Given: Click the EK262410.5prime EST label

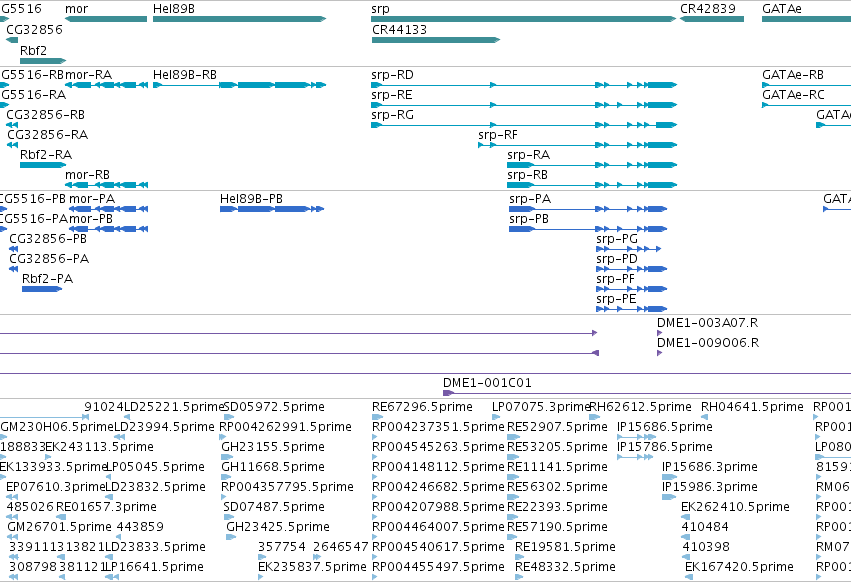Looking at the screenshot, I should tap(735, 508).
